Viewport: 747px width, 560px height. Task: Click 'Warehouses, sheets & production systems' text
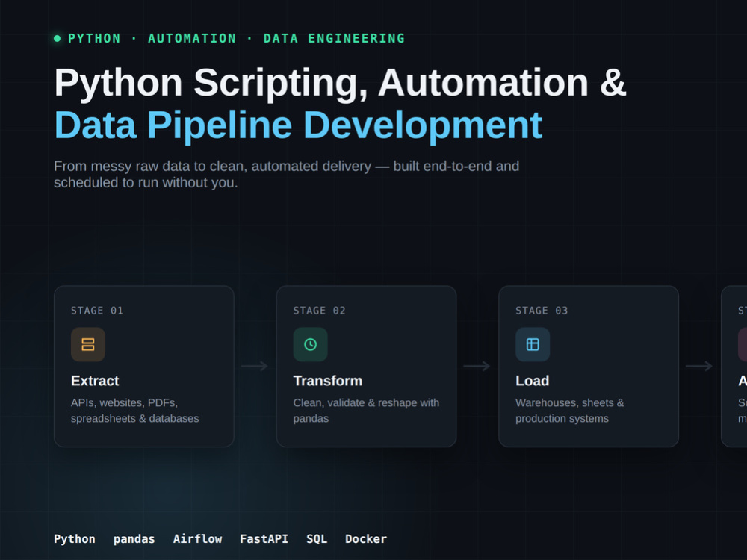[569, 411]
